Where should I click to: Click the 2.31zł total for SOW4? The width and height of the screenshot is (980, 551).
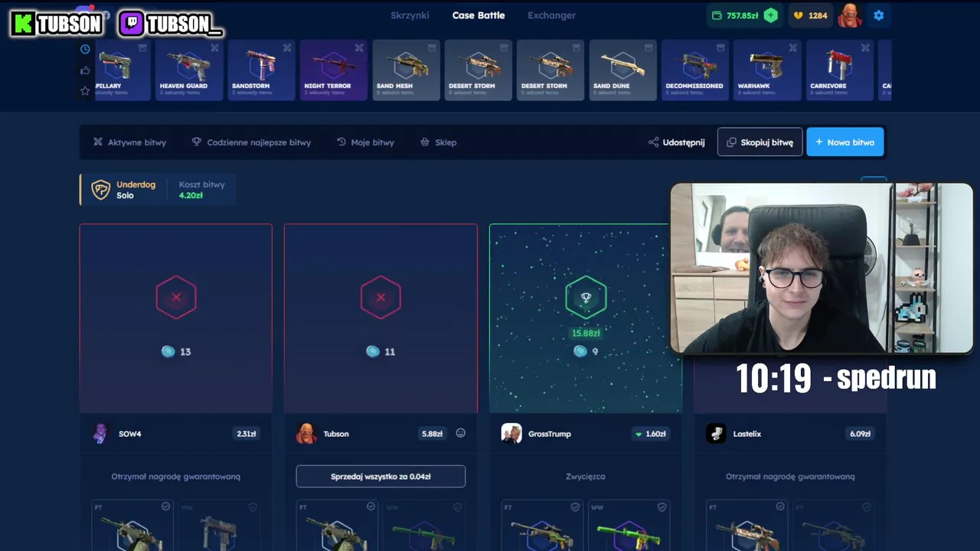246,434
